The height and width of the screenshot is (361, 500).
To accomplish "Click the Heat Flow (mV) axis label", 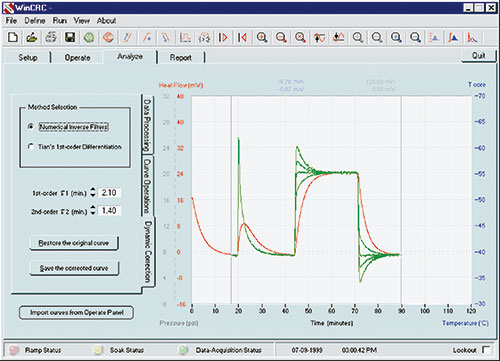I will pyautogui.click(x=181, y=85).
